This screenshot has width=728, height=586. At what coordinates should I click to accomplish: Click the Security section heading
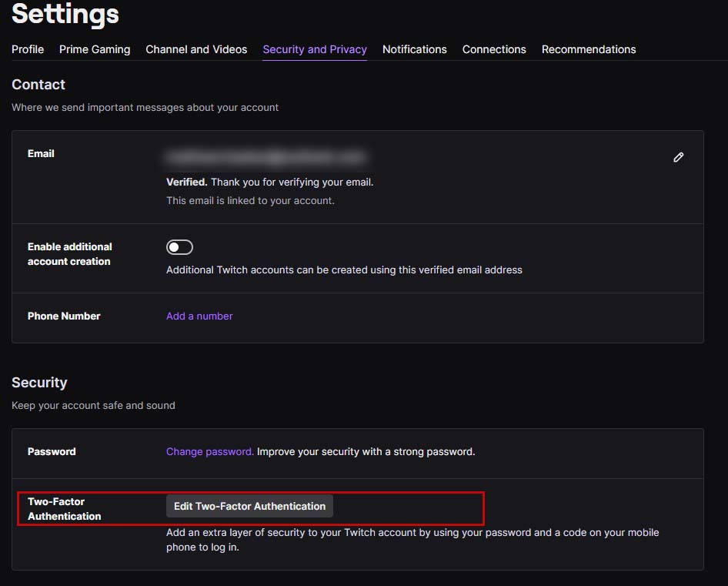[x=39, y=383]
